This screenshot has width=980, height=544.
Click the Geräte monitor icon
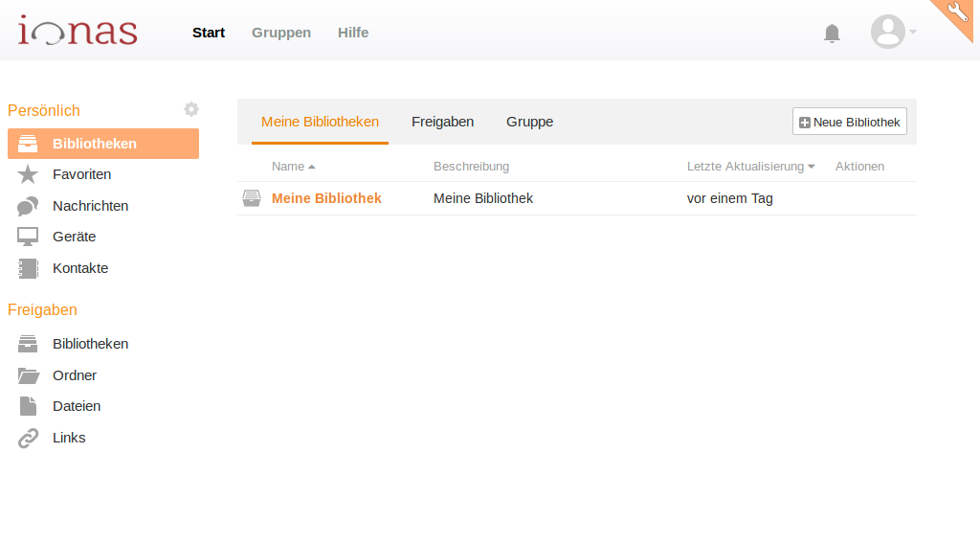coord(28,237)
